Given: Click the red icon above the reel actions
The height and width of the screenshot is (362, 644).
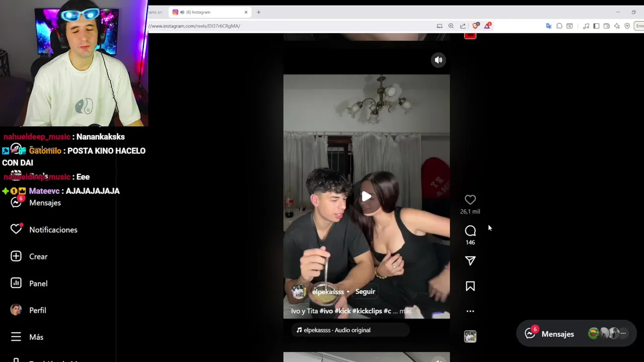Looking at the screenshot, I should coord(470,35).
